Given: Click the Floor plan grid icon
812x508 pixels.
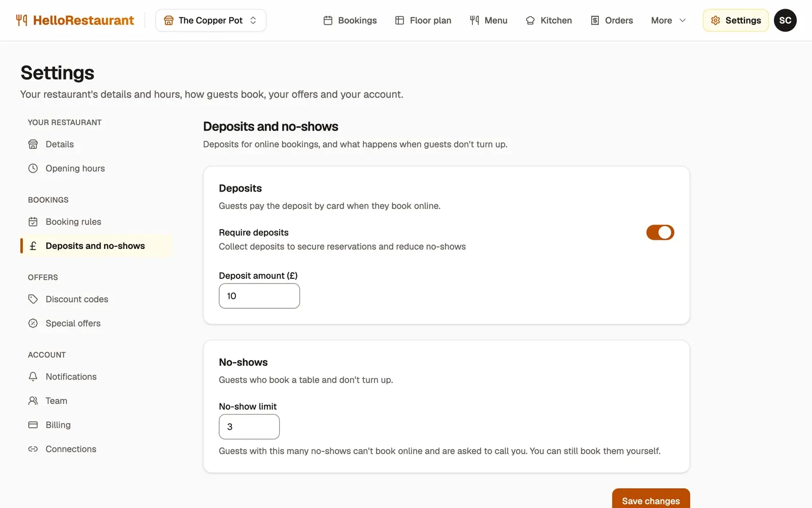Looking at the screenshot, I should tap(399, 20).
